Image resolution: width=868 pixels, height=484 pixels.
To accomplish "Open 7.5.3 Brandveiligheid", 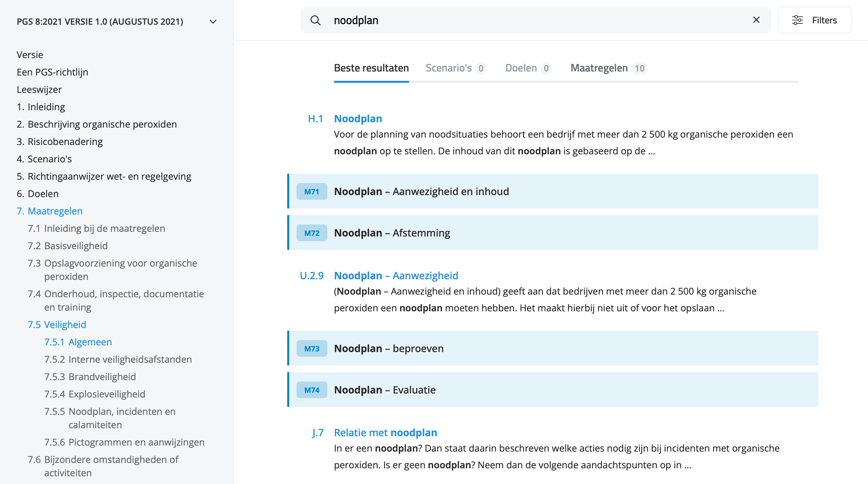I will [90, 376].
